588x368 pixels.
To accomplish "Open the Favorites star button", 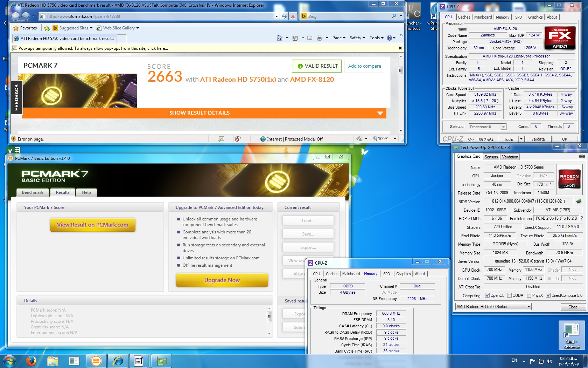I will [x=25, y=28].
